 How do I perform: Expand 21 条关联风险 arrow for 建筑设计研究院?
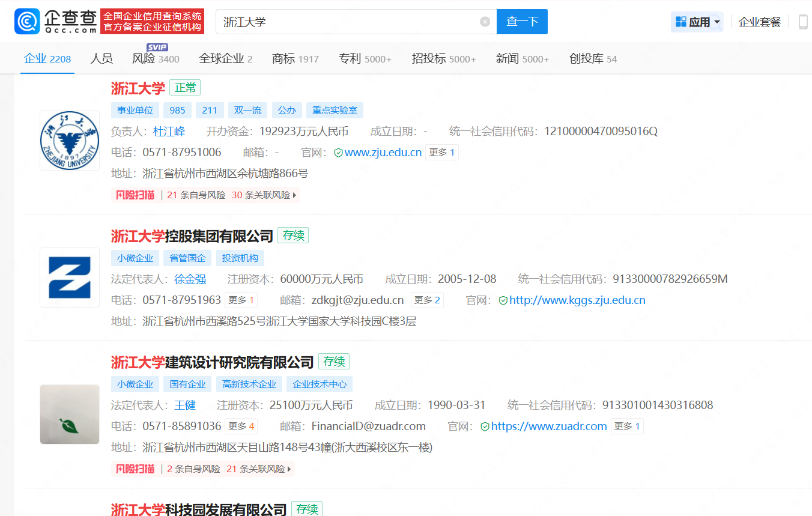(x=289, y=469)
